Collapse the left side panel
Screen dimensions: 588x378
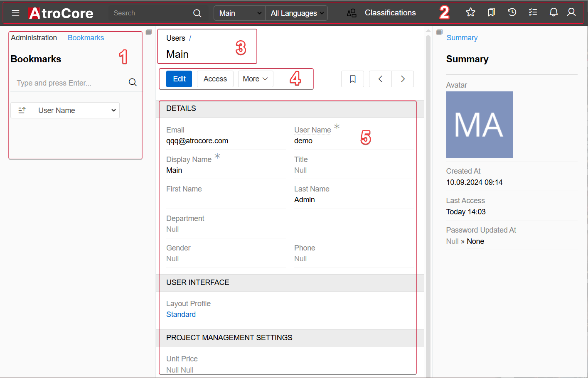coord(149,32)
